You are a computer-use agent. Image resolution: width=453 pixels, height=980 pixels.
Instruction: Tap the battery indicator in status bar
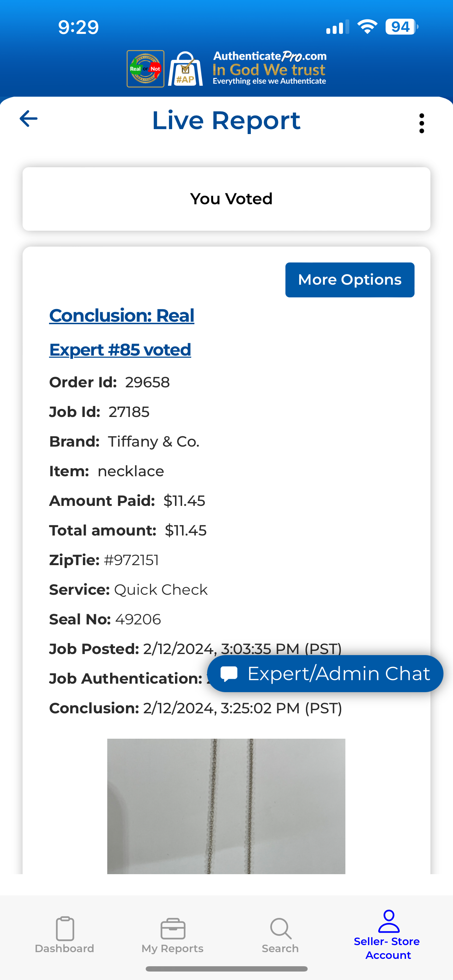[x=401, y=27]
